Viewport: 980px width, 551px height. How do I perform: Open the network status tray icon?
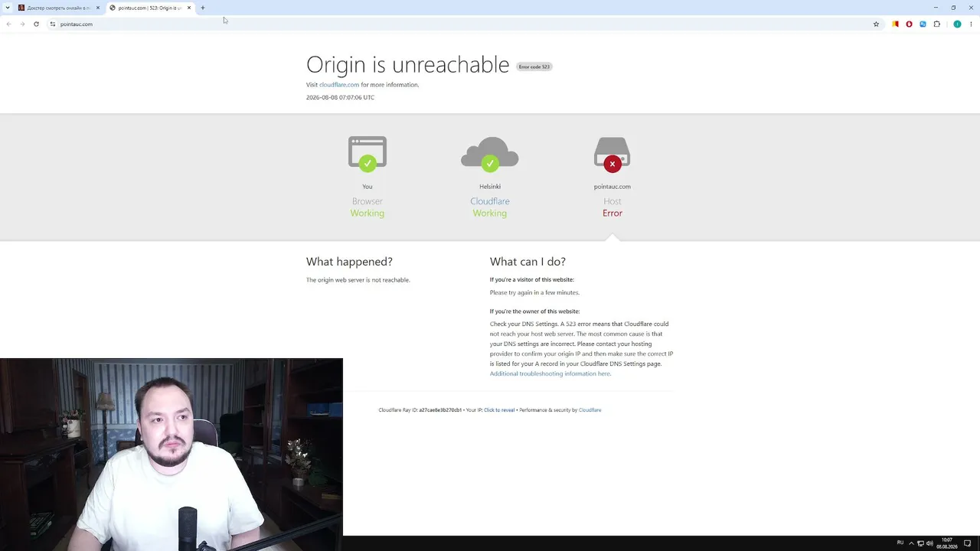[920, 543]
